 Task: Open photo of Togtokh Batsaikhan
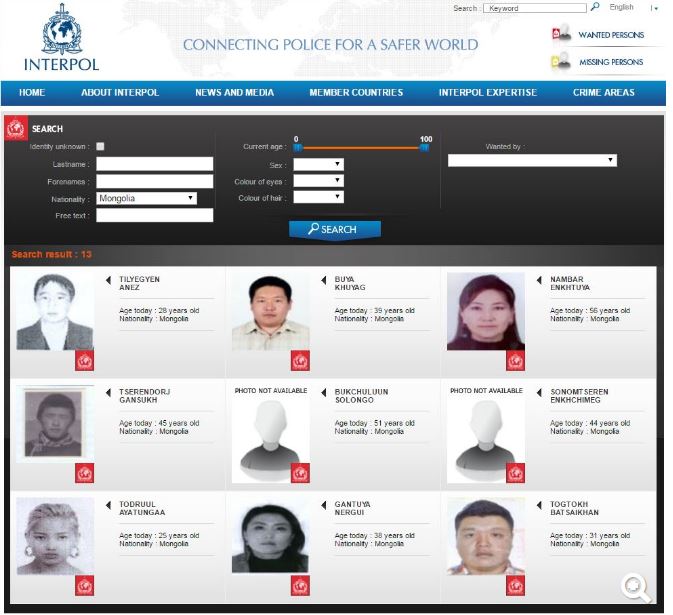486,536
